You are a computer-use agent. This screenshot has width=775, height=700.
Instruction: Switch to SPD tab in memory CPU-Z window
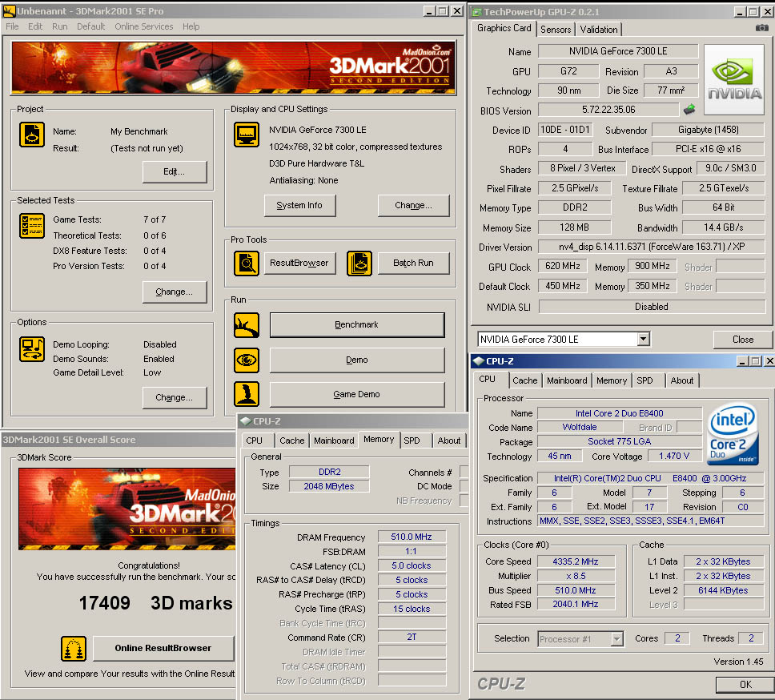click(412, 441)
